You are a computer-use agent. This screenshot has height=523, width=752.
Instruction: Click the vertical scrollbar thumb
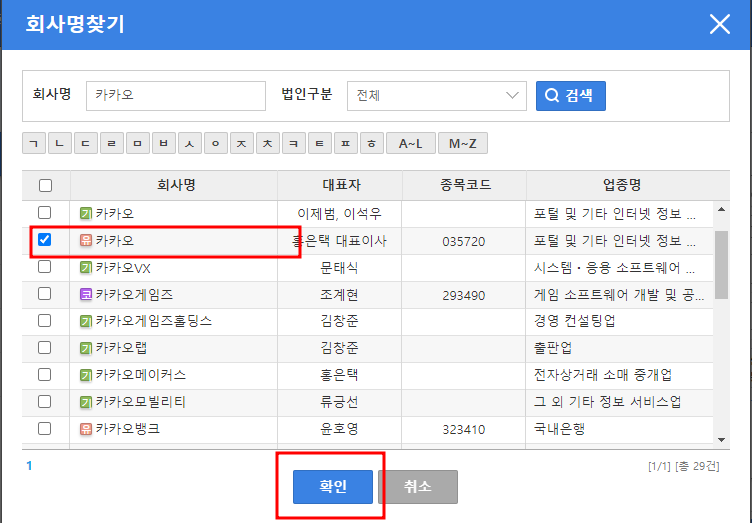click(721, 265)
